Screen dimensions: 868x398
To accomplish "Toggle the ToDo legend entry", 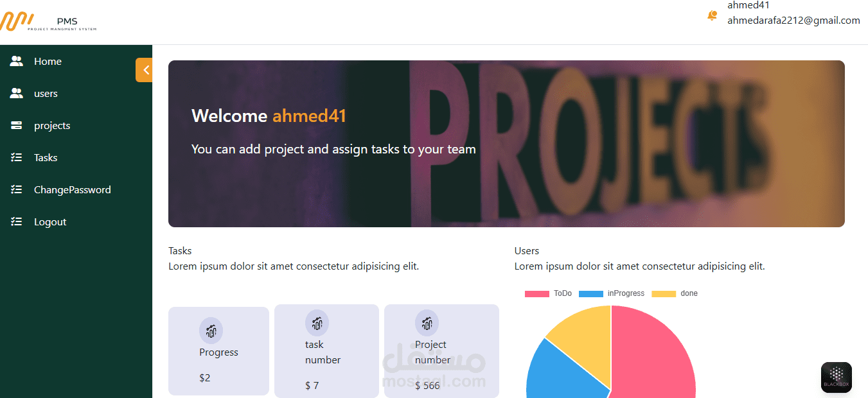I will (548, 293).
